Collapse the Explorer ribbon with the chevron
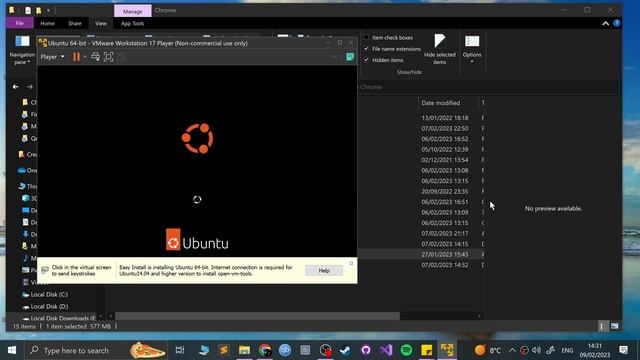Image resolution: width=640 pixels, height=360 pixels. coord(605,23)
